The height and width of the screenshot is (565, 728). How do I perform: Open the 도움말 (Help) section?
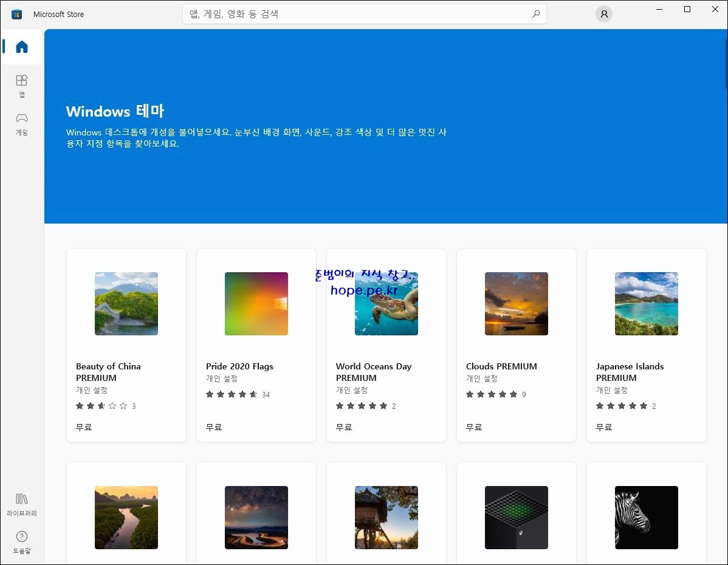coord(22,543)
